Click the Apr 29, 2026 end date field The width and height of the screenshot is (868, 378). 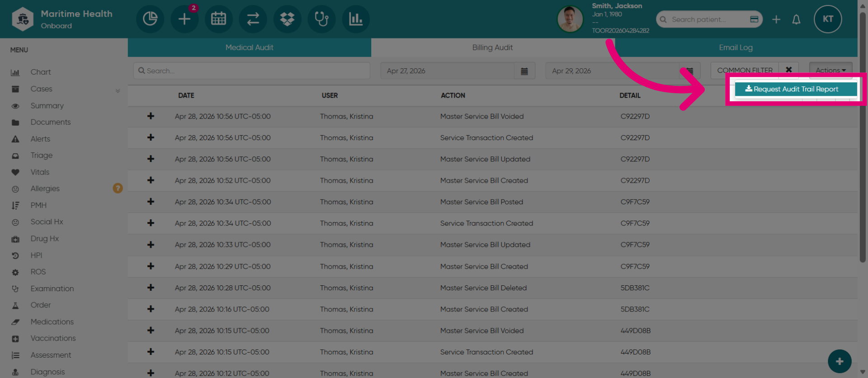[613, 71]
